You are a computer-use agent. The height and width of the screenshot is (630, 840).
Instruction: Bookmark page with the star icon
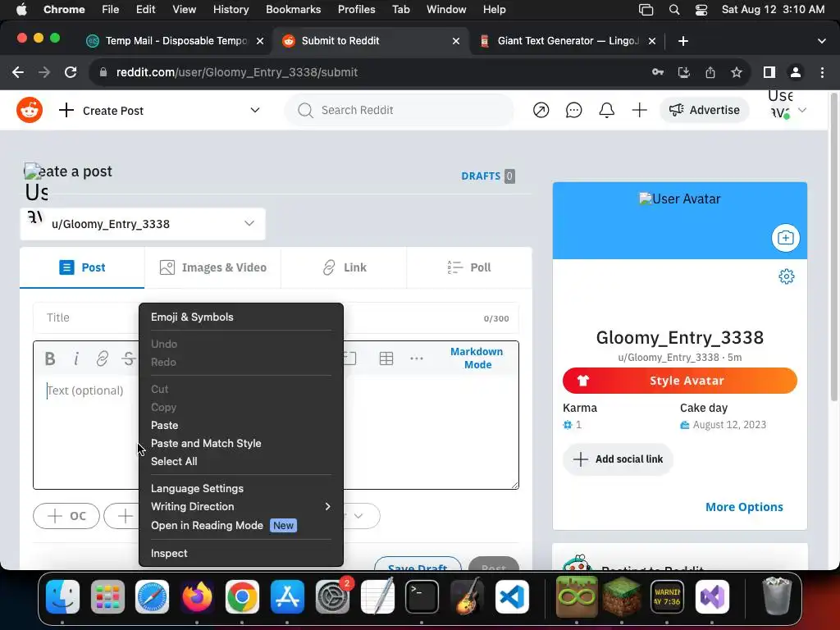click(737, 72)
